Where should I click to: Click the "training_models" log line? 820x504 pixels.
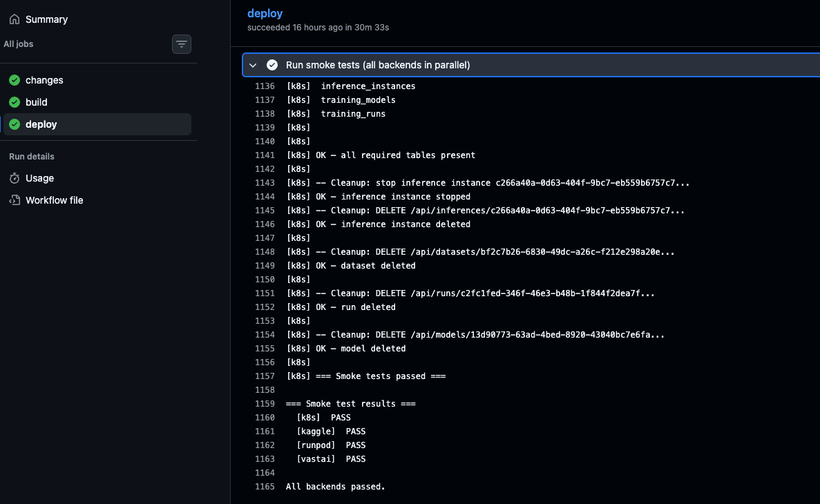pos(341,100)
